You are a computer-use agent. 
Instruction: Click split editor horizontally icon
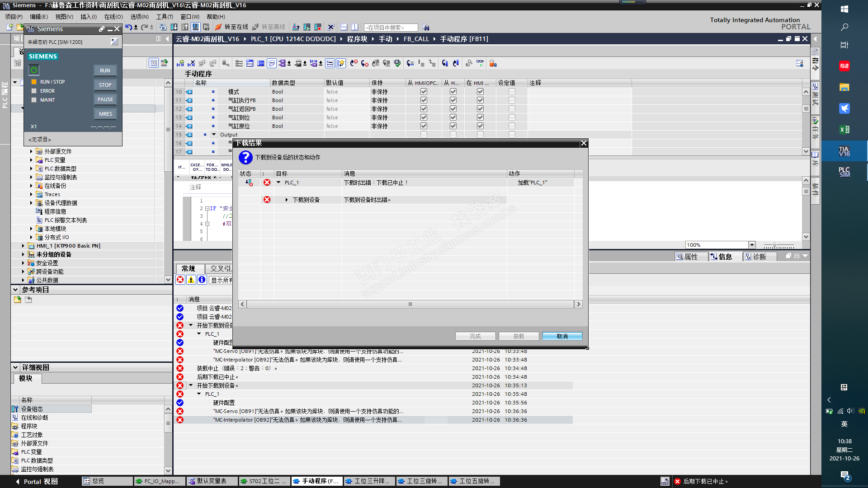coord(344,27)
